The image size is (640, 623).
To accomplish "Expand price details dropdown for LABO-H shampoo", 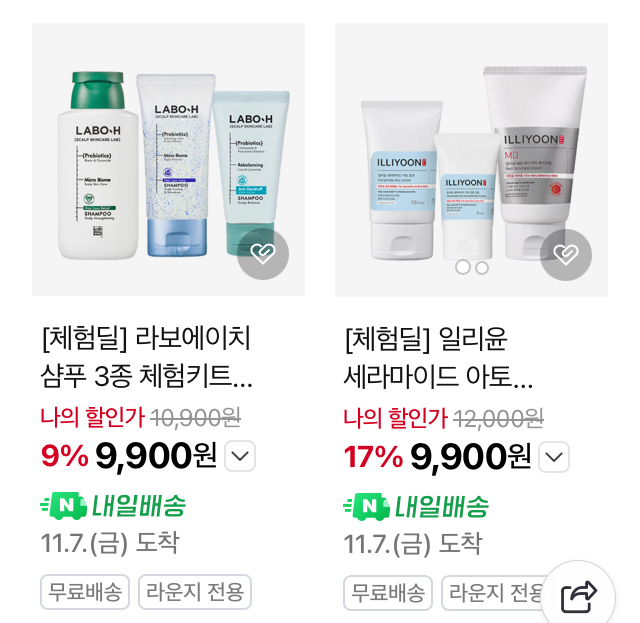I will [x=240, y=456].
